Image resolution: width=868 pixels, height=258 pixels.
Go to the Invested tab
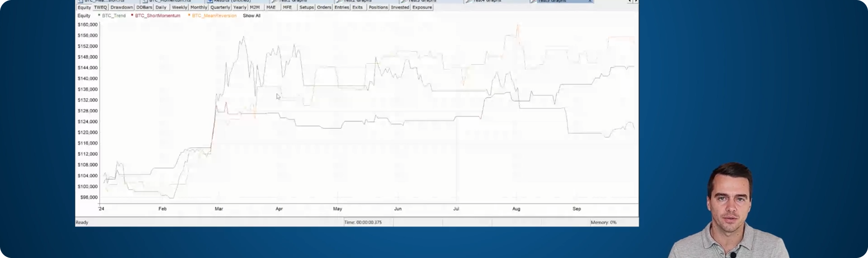[400, 7]
